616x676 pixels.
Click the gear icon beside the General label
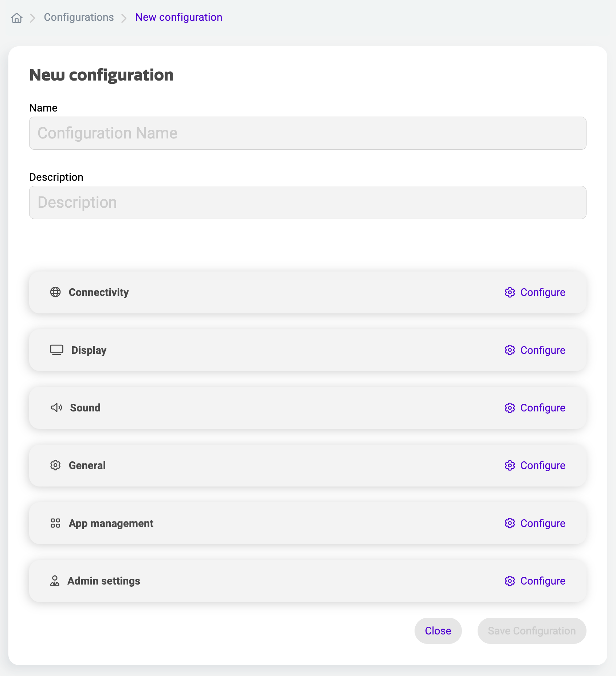(55, 465)
